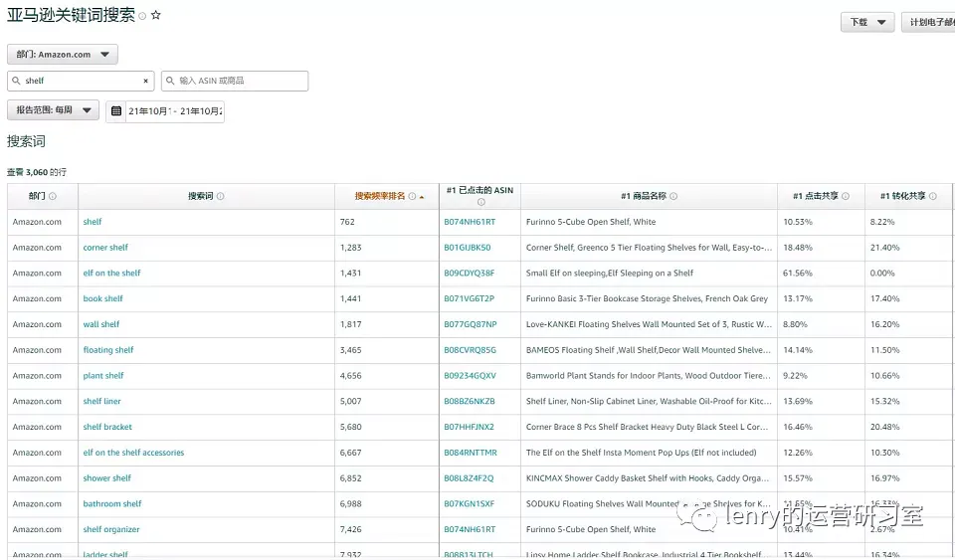Open ASIN link B08CVRQ85G

(x=471, y=350)
